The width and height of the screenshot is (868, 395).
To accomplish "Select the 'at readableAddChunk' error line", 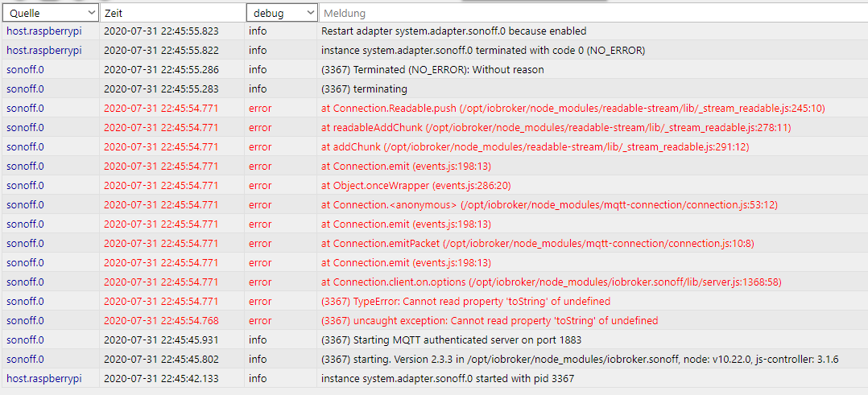I will point(556,128).
